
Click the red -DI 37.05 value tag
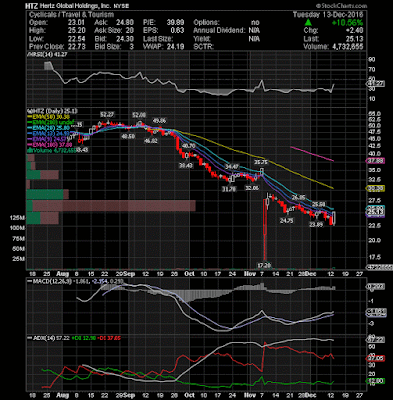(x=375, y=358)
